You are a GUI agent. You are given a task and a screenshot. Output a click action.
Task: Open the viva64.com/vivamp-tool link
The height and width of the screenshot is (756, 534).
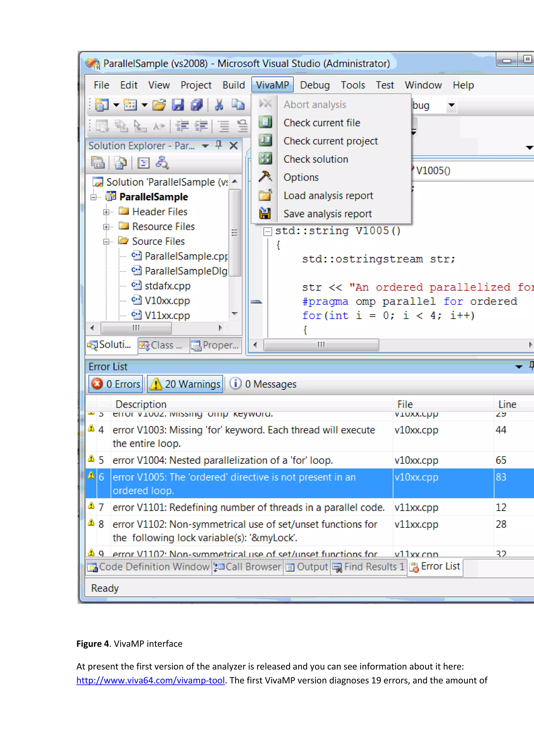click(x=151, y=680)
